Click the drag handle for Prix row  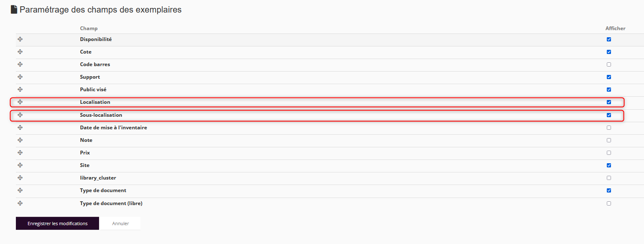[x=20, y=153]
